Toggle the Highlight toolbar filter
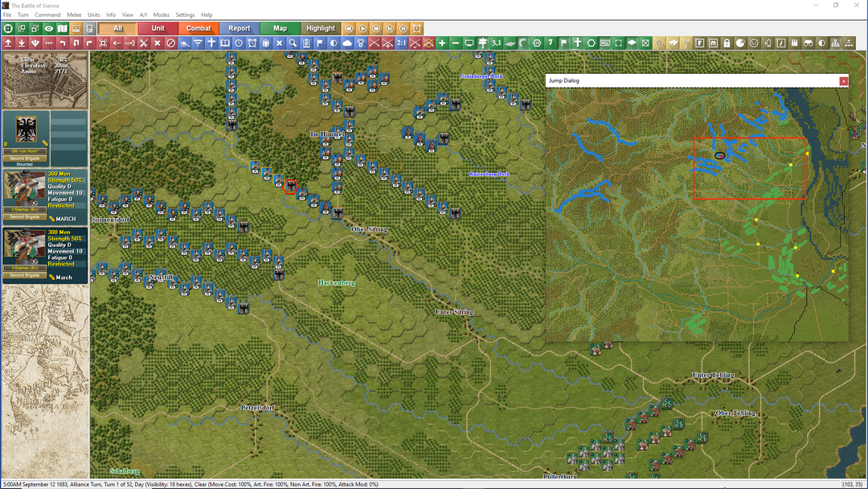The height and width of the screenshot is (489, 868). tap(321, 28)
